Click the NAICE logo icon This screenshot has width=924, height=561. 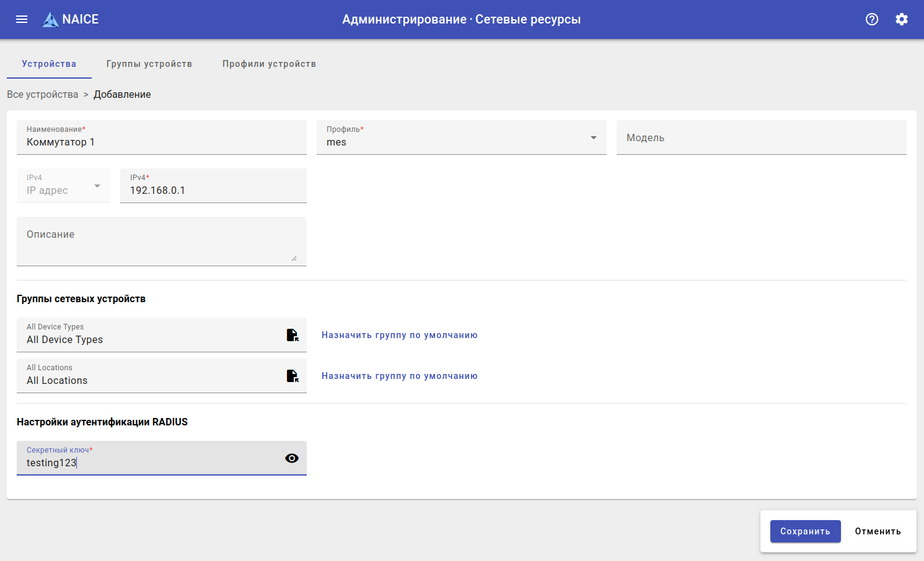[x=50, y=20]
